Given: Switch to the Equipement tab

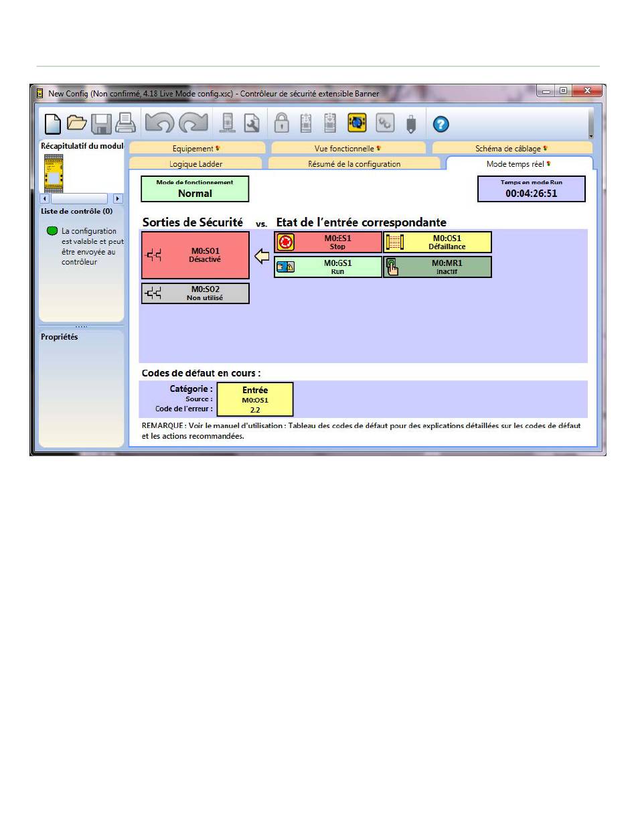Looking at the screenshot, I should point(197,148).
